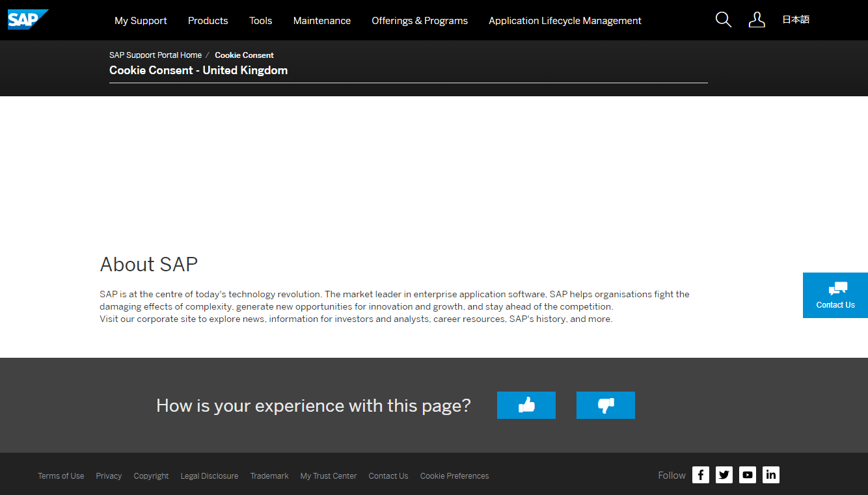Open the search magnifier icon
This screenshot has width=868, height=495.
pyautogui.click(x=724, y=20)
